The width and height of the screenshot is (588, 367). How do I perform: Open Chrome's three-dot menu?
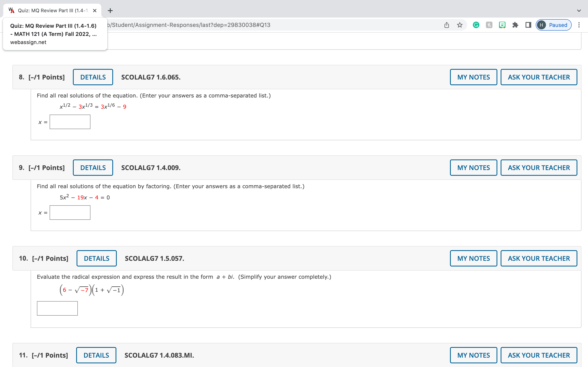tap(579, 25)
